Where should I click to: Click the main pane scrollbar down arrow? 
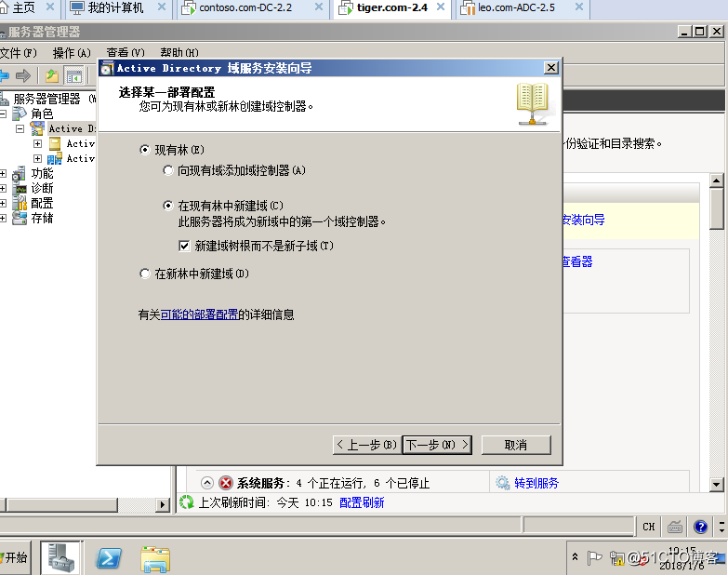click(x=717, y=485)
